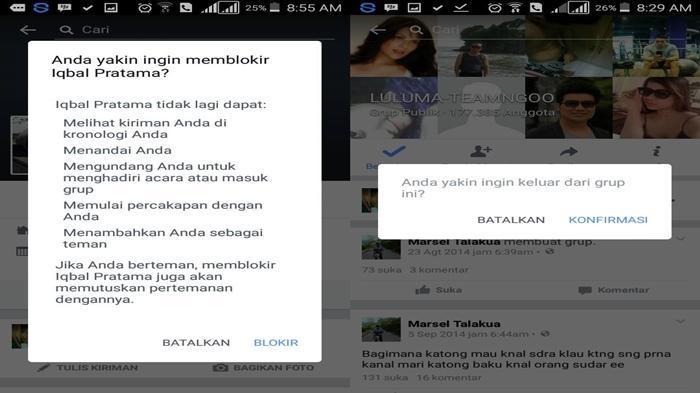
Task: Tap BATALKAN in the block dialog
Action: [196, 343]
